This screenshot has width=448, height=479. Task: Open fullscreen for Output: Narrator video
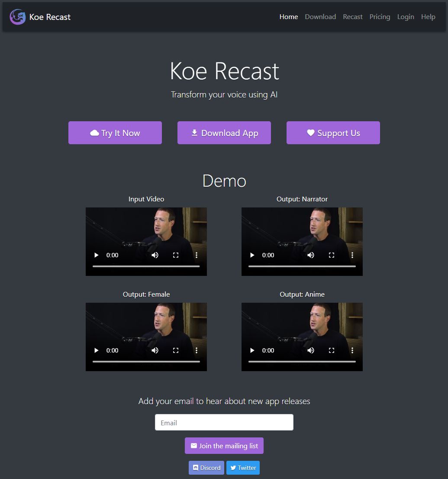[331, 255]
